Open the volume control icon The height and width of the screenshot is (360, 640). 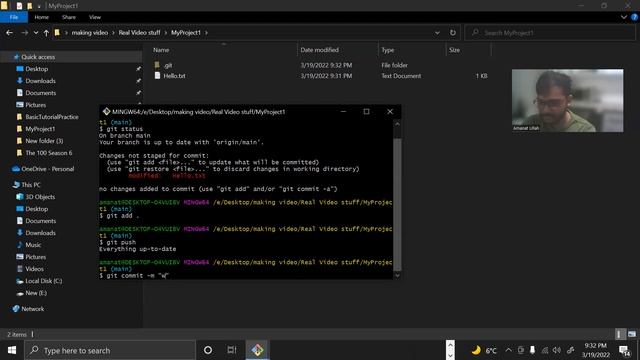[x=556, y=350]
